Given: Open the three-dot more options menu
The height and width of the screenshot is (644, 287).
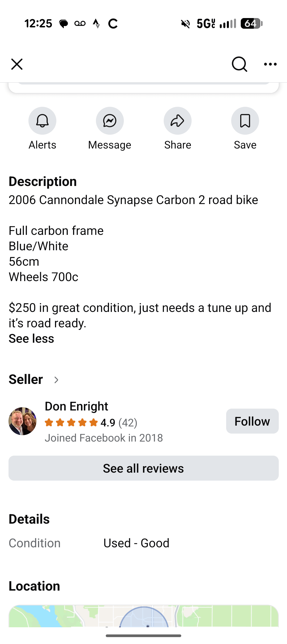Looking at the screenshot, I should click(x=270, y=64).
